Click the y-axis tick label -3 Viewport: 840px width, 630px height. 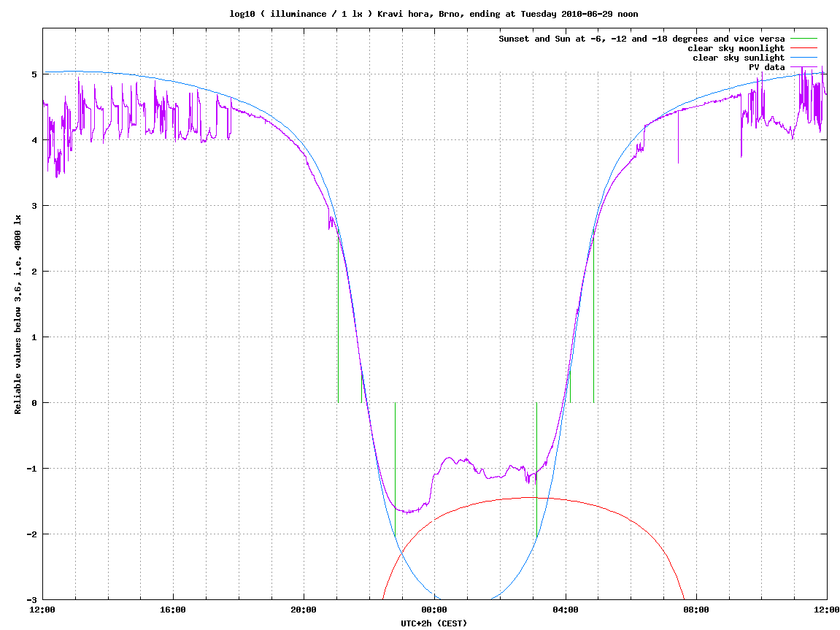tap(32, 600)
